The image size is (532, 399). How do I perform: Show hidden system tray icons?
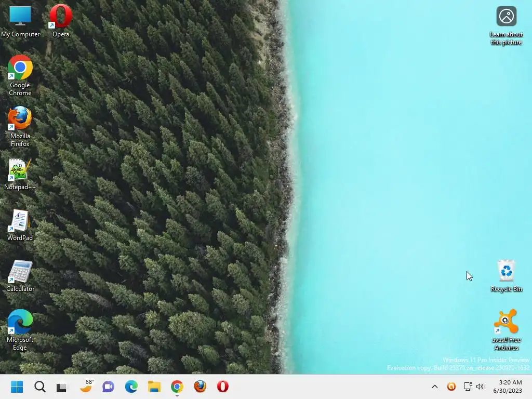[x=435, y=387]
